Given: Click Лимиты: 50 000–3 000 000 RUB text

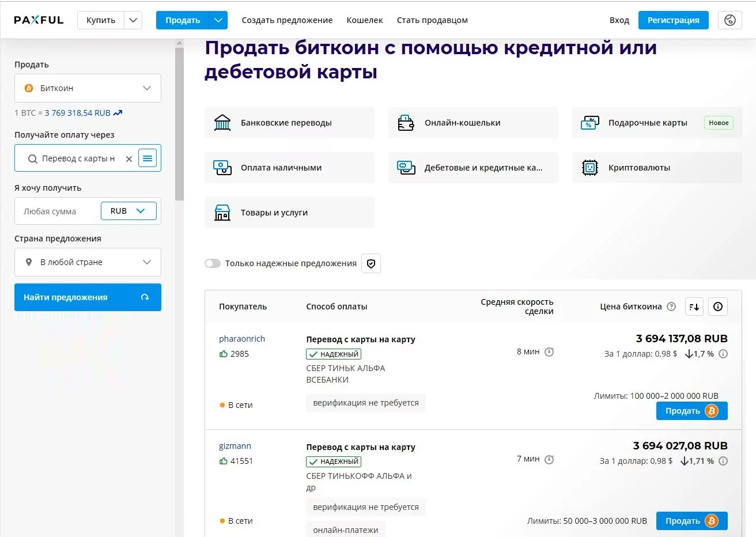Looking at the screenshot, I should coord(587,521).
